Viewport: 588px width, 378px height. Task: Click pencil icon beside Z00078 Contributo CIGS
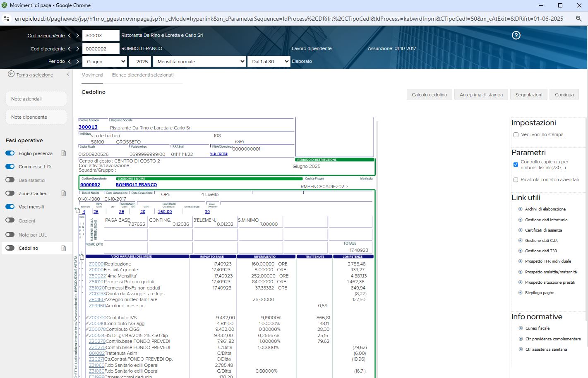87,329
